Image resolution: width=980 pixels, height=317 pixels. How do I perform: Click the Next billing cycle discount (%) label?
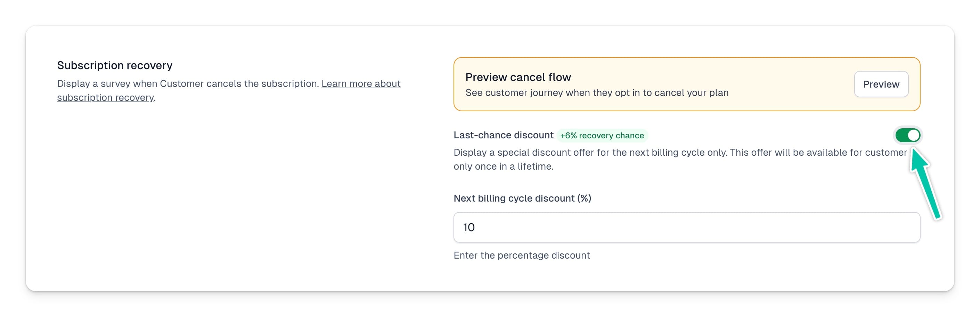[x=522, y=198]
